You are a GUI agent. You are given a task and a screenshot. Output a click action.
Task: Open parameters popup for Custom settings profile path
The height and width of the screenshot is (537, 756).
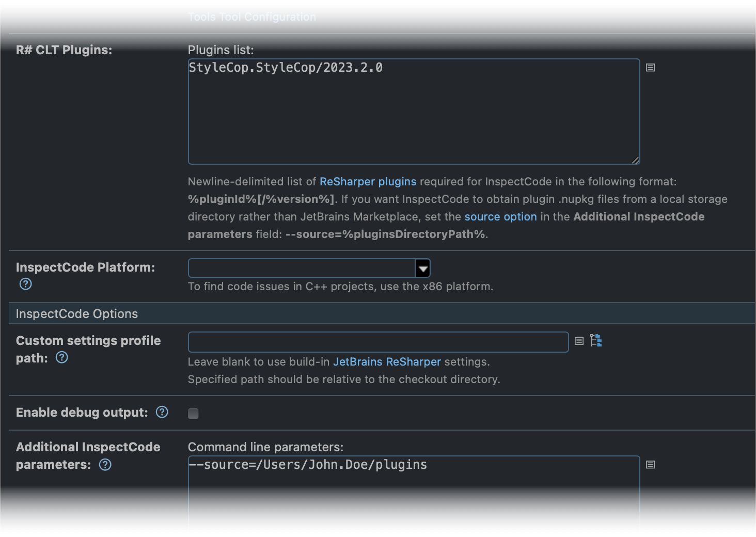[x=578, y=341]
